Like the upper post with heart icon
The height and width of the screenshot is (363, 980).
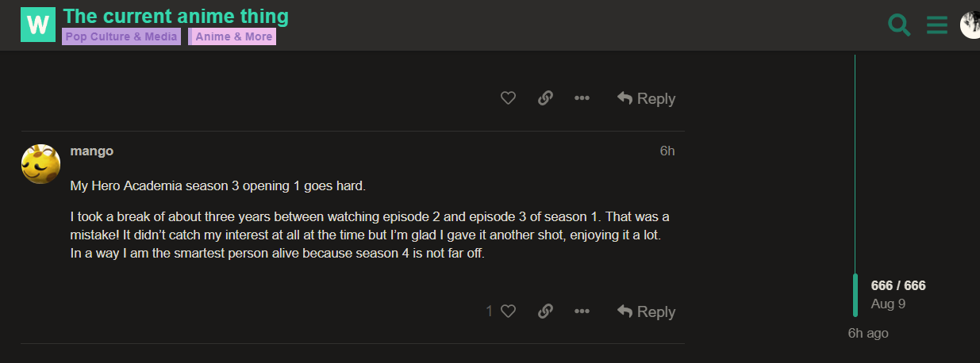(x=508, y=98)
